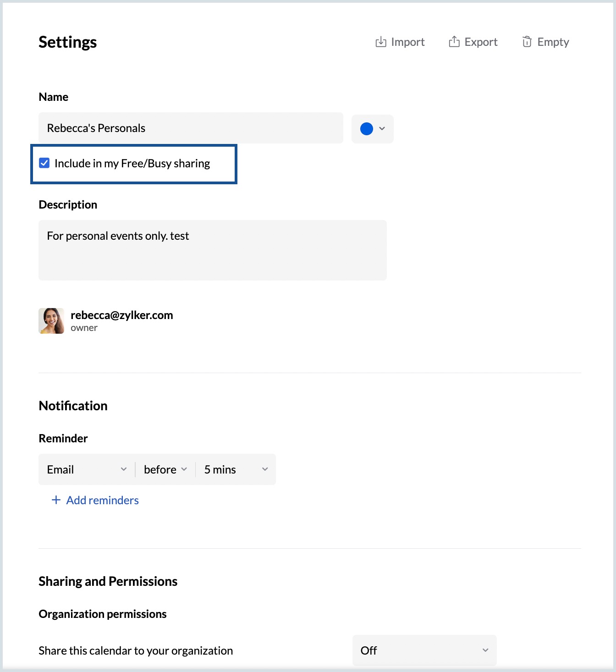This screenshot has height=672, width=616.
Task: Click the Sharing and Permissions heading
Action: point(108,581)
